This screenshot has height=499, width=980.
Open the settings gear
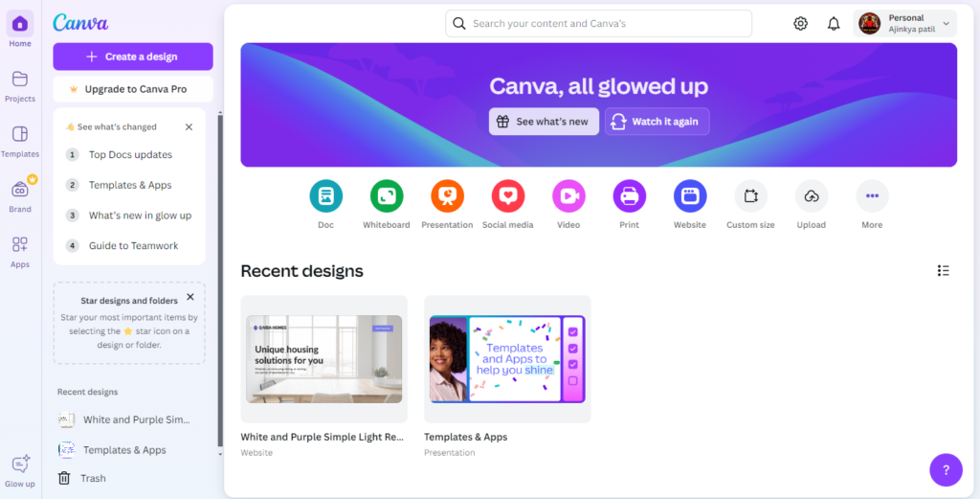pyautogui.click(x=801, y=24)
